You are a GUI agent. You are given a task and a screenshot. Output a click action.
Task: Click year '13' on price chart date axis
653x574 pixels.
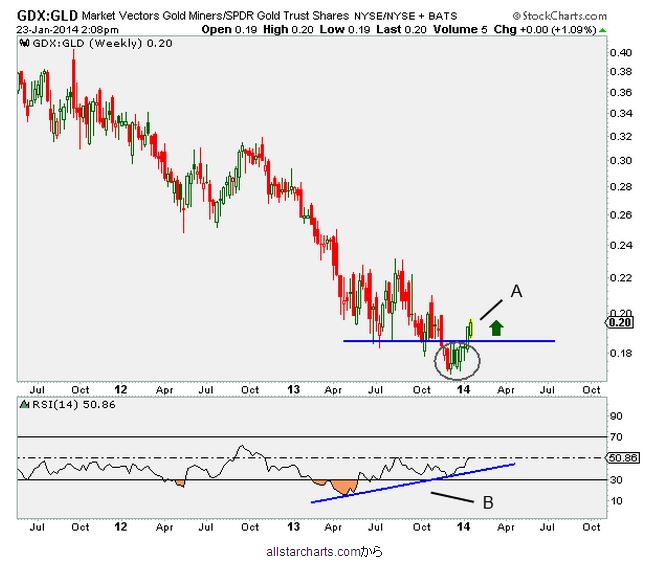tap(293, 389)
